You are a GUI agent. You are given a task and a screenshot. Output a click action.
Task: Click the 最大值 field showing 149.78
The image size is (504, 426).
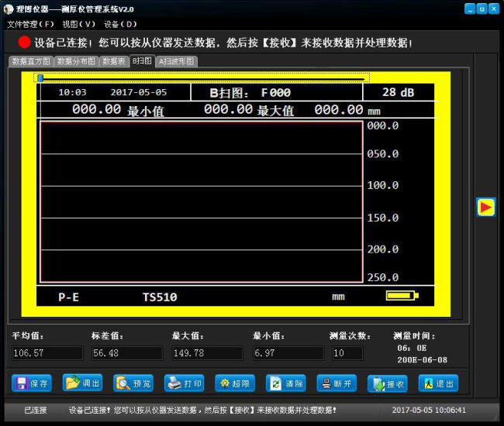pos(205,353)
